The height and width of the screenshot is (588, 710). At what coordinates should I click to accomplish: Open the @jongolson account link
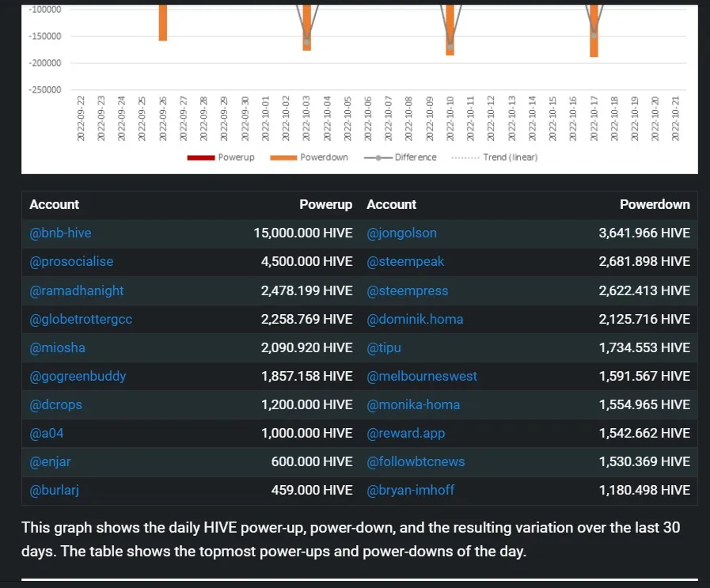click(x=401, y=233)
